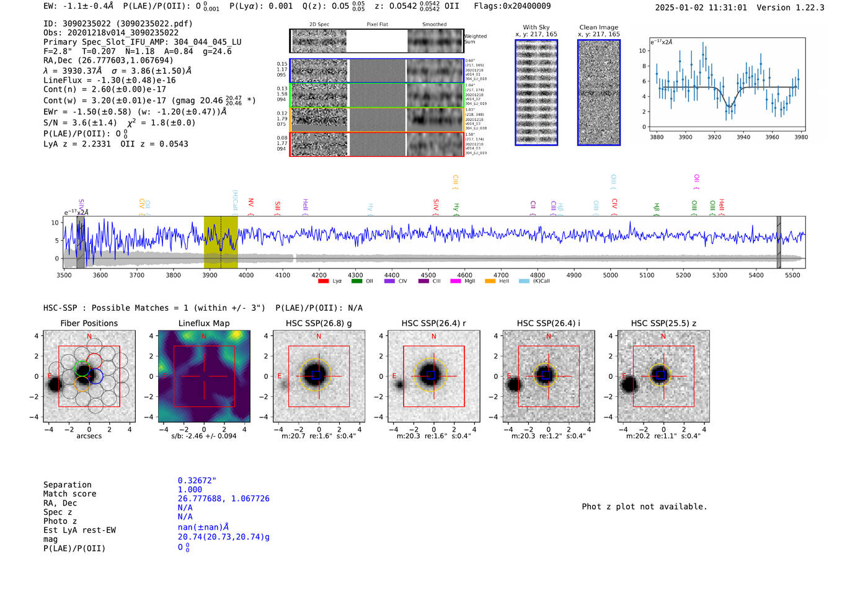Click the s/b: -2.46 +/- 0.094 caption
Screen dimensions: 868x591
[204, 436]
